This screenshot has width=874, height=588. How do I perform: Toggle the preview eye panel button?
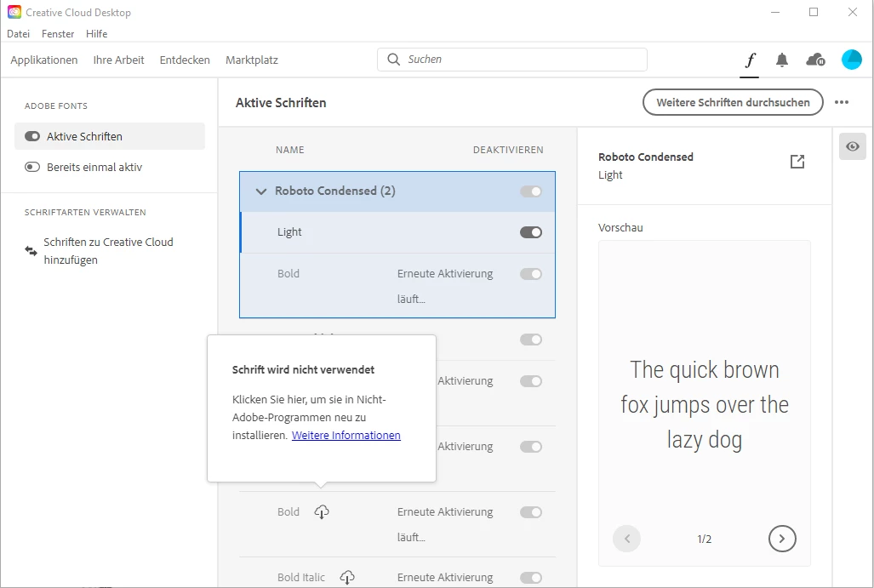pos(852,146)
